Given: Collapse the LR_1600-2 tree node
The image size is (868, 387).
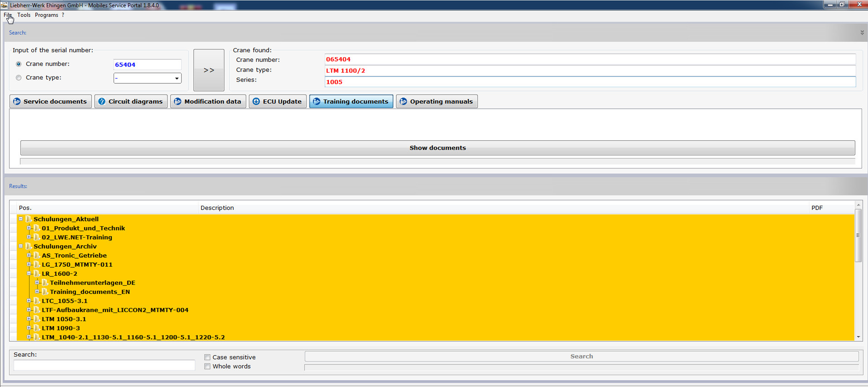Looking at the screenshot, I should click(x=29, y=273).
